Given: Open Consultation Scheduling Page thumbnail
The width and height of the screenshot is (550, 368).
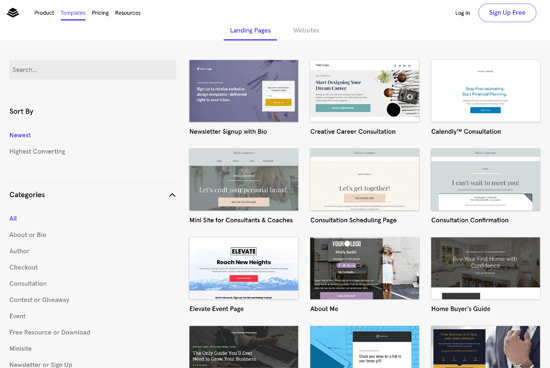Looking at the screenshot, I should tap(364, 179).
